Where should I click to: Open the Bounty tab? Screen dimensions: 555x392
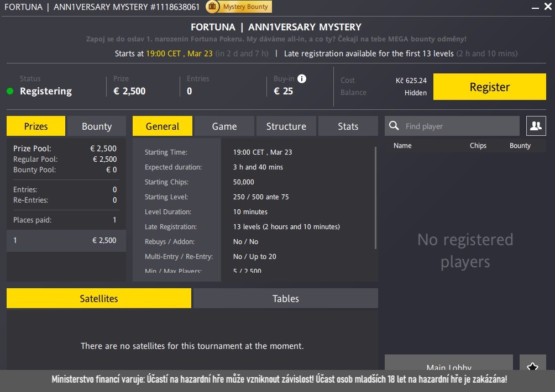[97, 126]
